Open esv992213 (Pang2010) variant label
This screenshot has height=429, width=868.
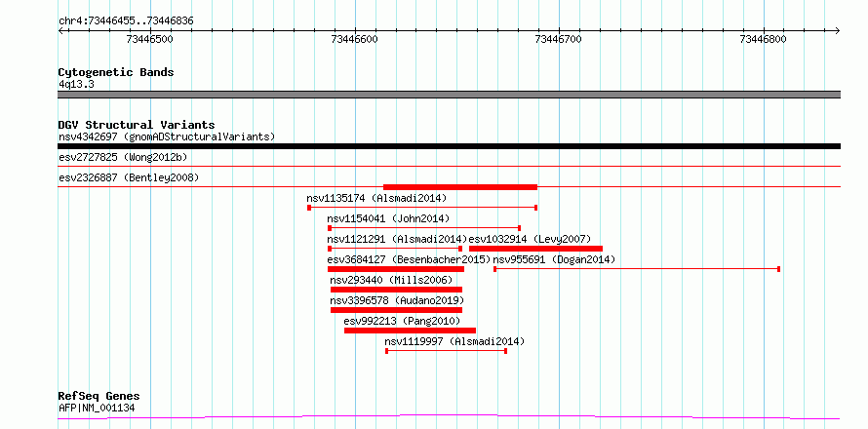[x=402, y=321]
